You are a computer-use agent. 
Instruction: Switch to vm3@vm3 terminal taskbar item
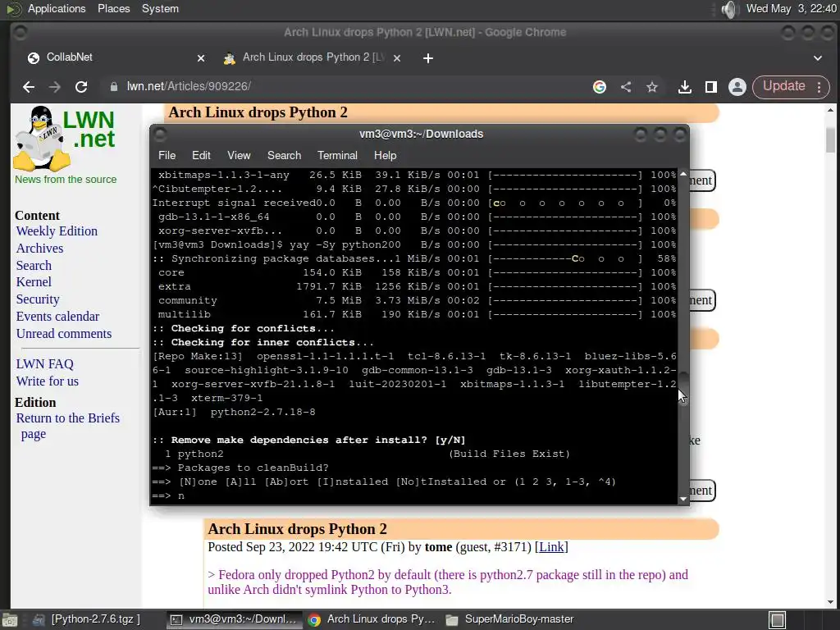pyautogui.click(x=234, y=619)
